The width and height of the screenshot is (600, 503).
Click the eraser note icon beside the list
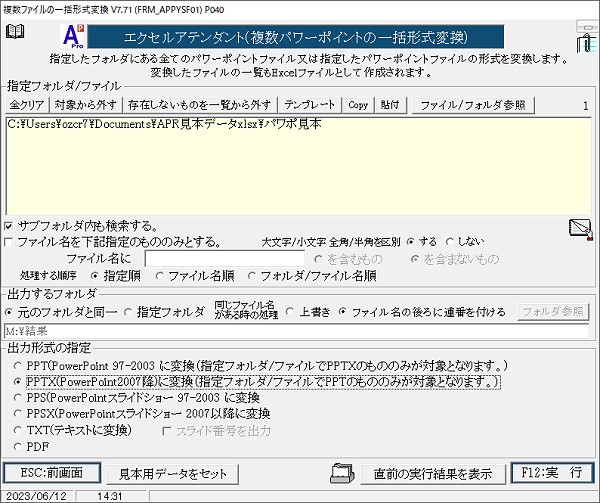click(581, 230)
